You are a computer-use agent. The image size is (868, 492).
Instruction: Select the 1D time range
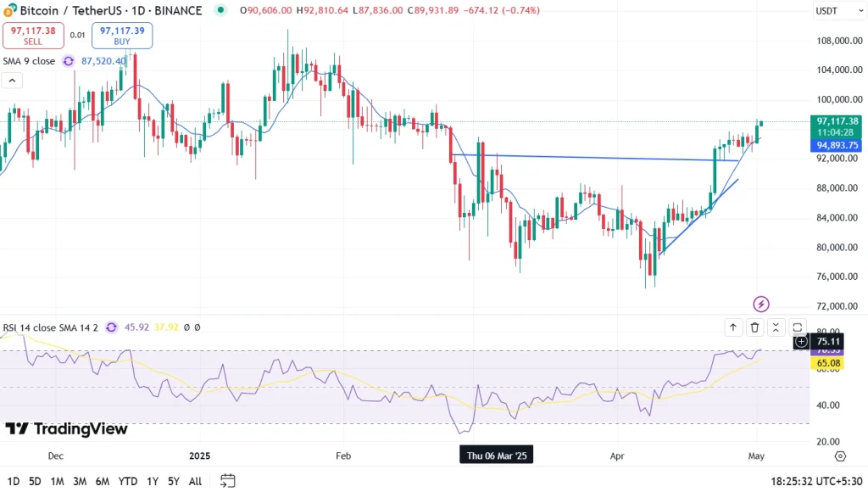point(14,481)
